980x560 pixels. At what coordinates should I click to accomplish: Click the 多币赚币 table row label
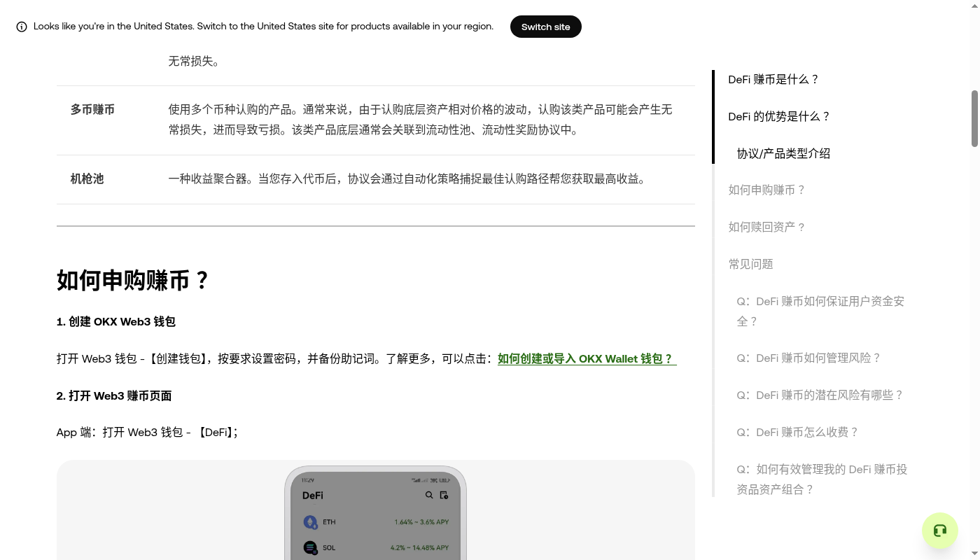click(92, 110)
